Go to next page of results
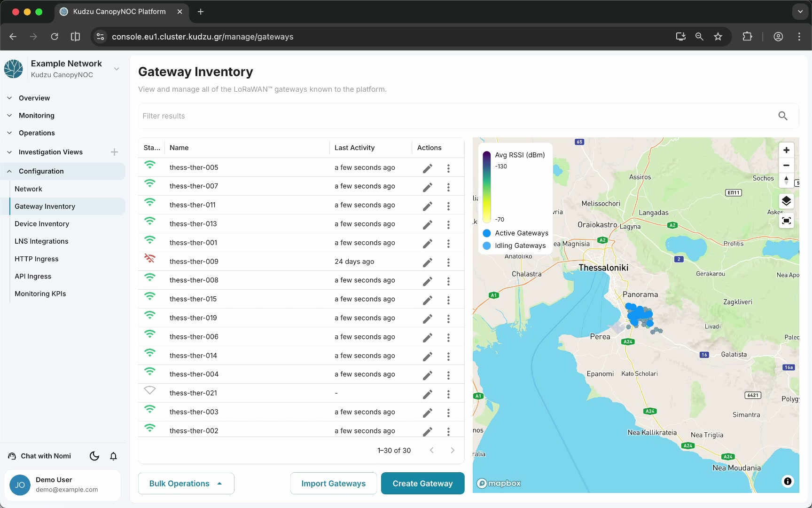The height and width of the screenshot is (508, 812). (x=453, y=450)
